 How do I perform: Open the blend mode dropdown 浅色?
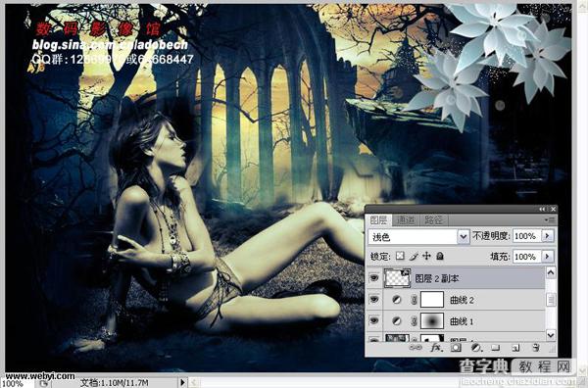[x=418, y=236]
